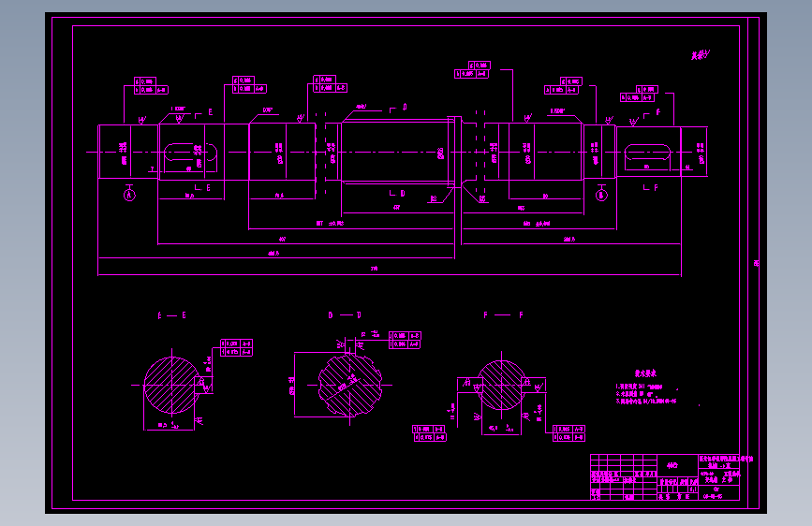
Task: Select the tolerance frame left below the F-F section
Action: 429,433
